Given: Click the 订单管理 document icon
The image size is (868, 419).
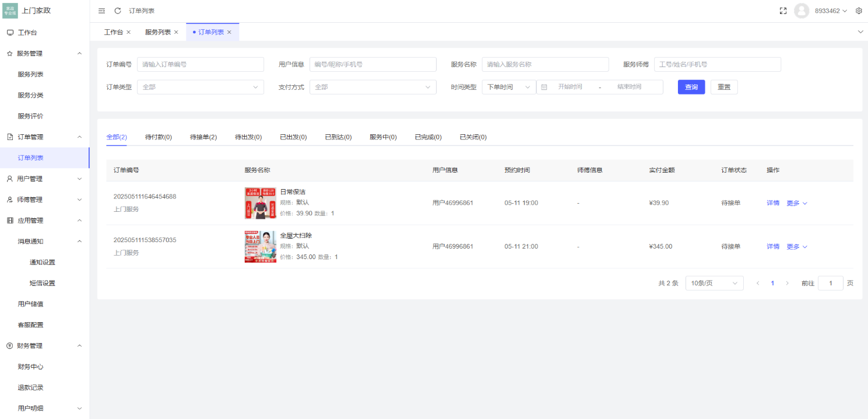Looking at the screenshot, I should point(9,137).
